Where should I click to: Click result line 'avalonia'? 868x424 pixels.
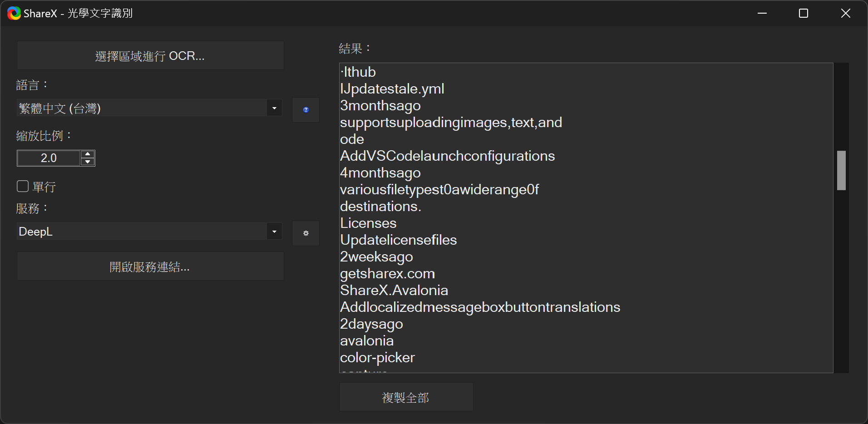(367, 340)
